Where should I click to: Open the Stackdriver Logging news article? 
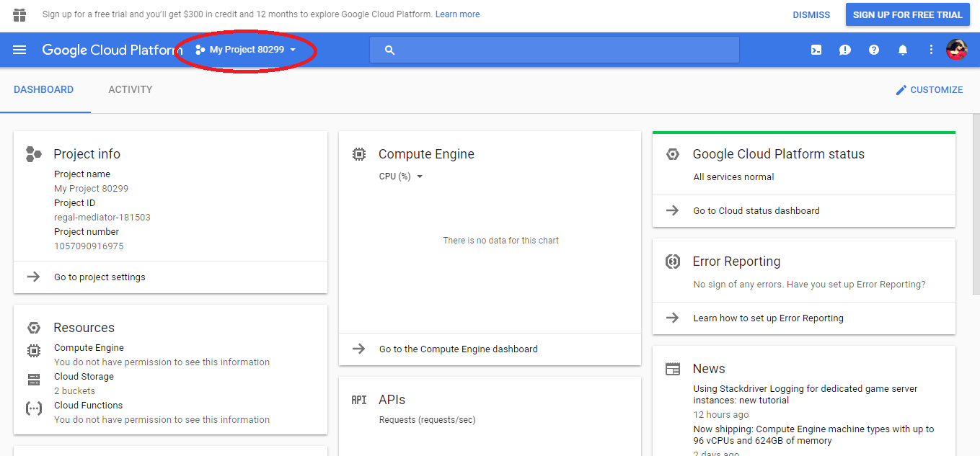pos(805,394)
